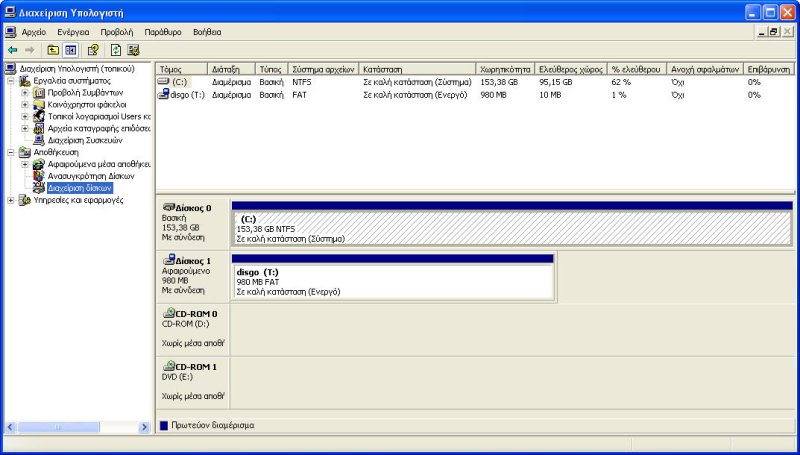The height and width of the screenshot is (455, 800).
Task: Sort by the Κατάσταση column header
Action: point(417,69)
